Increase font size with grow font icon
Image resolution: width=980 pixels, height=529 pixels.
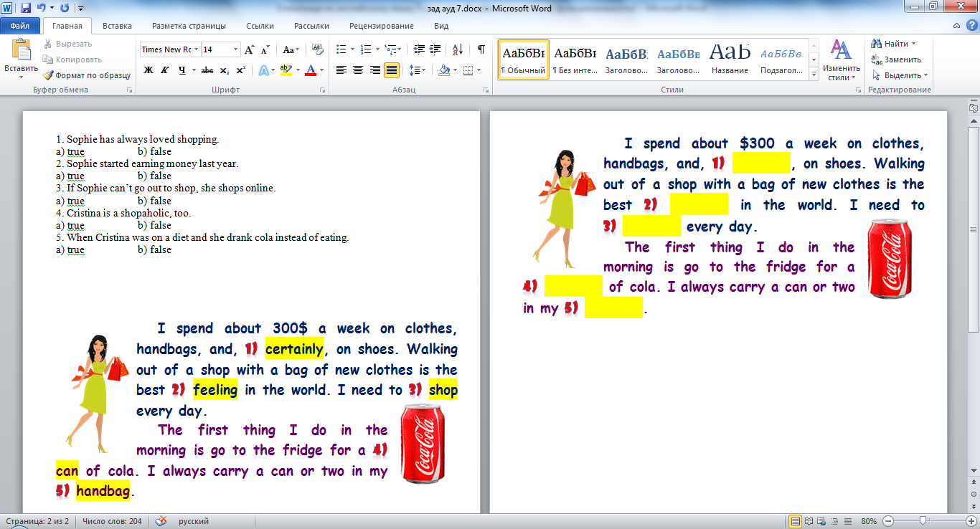tap(249, 49)
